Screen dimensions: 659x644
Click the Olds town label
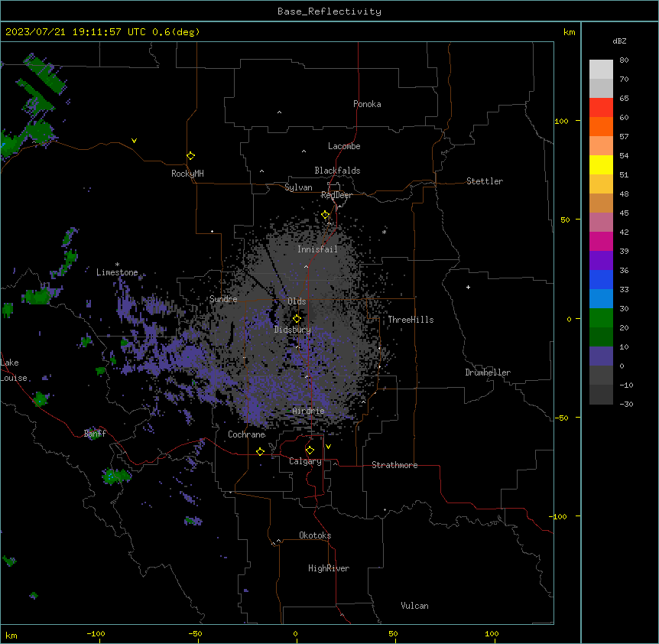(x=297, y=301)
